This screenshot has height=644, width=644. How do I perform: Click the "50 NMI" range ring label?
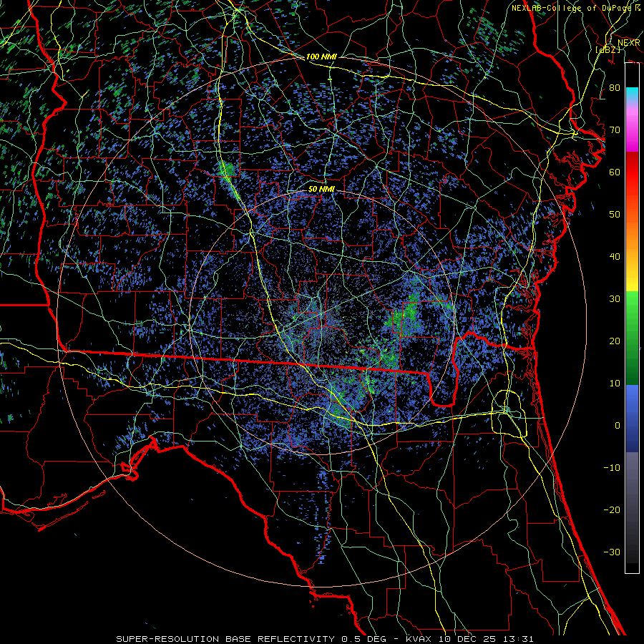321,190
